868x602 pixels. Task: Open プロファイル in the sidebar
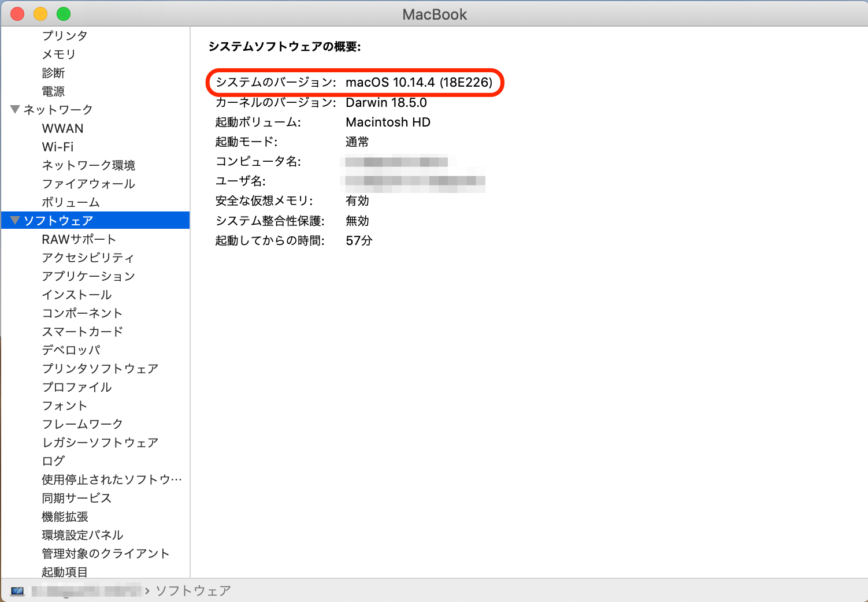(77, 387)
